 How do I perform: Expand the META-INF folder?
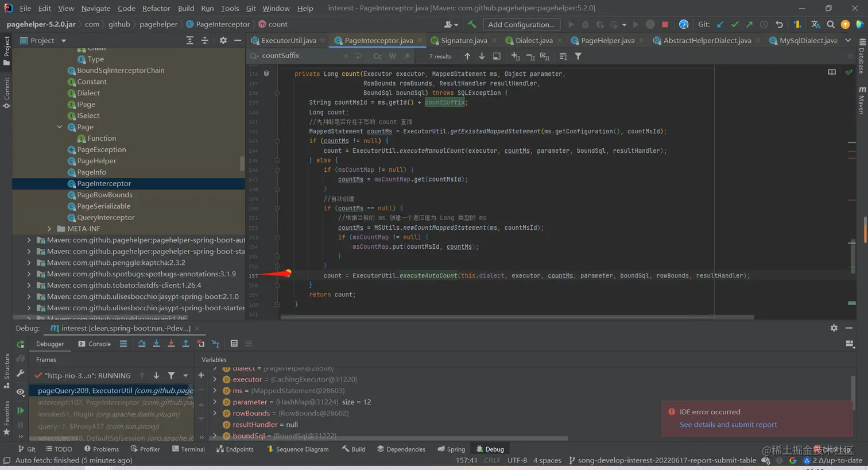[49, 229]
